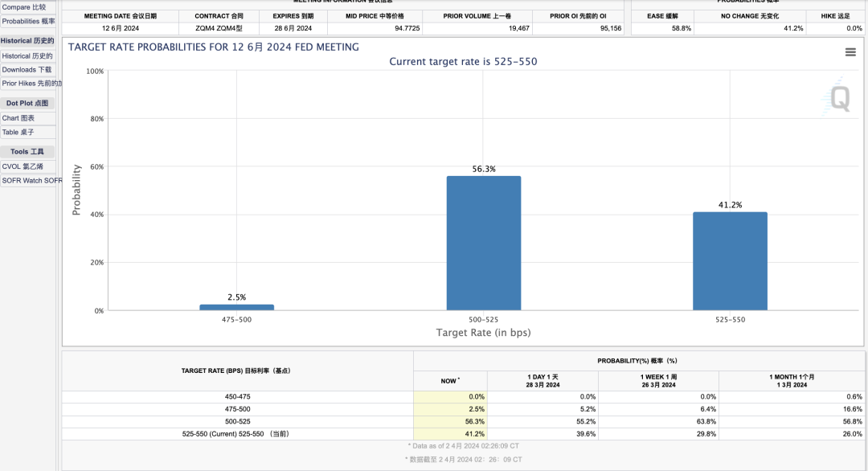This screenshot has height=471, width=868.
Task: Open the SOFR Watch tool link
Action: [x=31, y=181]
